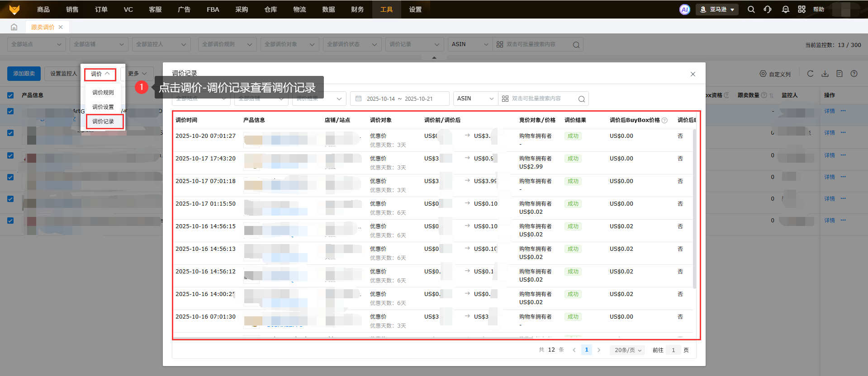Select 调价规则 from the 调价 menu
868x376 pixels.
coord(103,93)
